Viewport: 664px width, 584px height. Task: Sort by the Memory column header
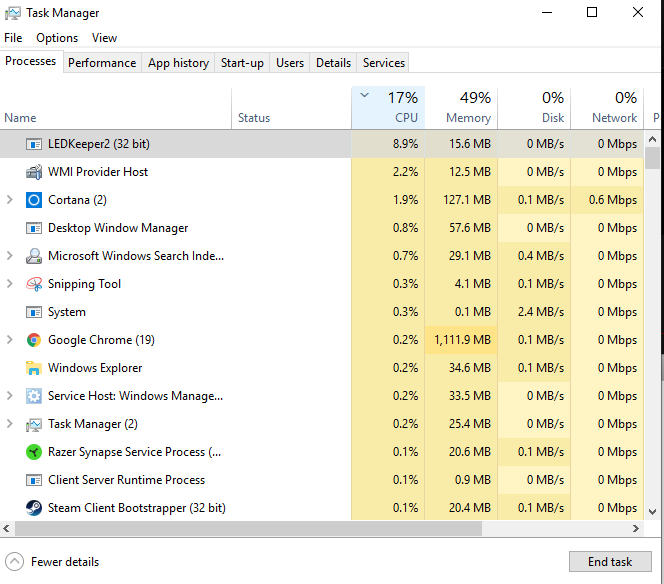point(461,108)
